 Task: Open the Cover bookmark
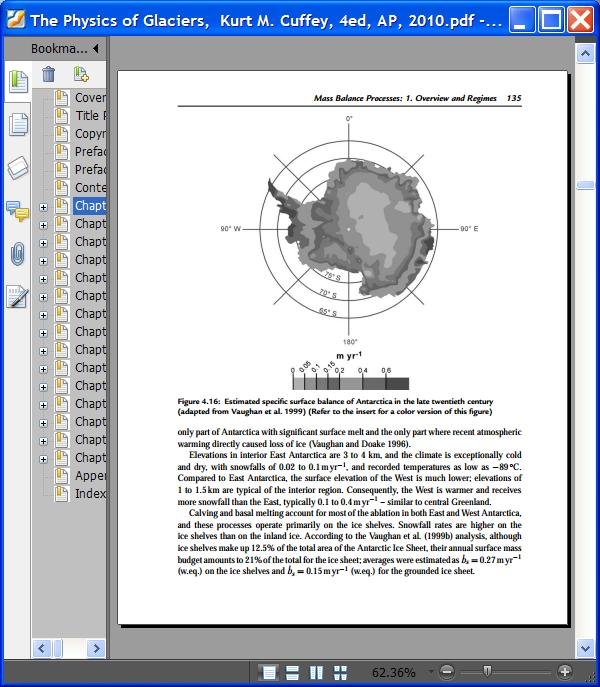(x=90, y=98)
